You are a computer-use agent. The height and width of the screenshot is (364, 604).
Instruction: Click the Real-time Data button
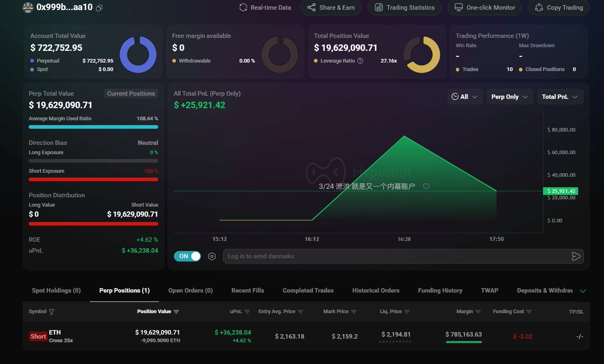265,8
